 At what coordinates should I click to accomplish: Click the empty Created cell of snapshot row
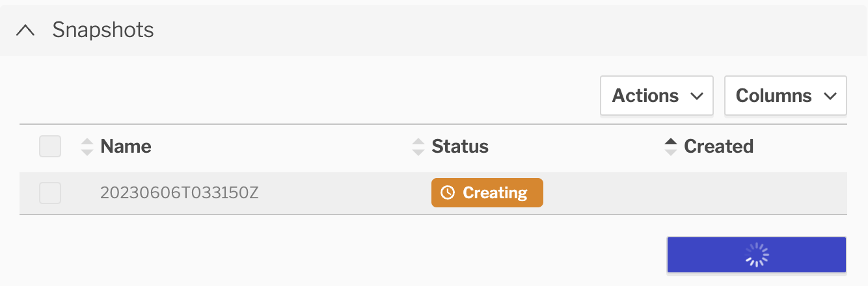748,193
